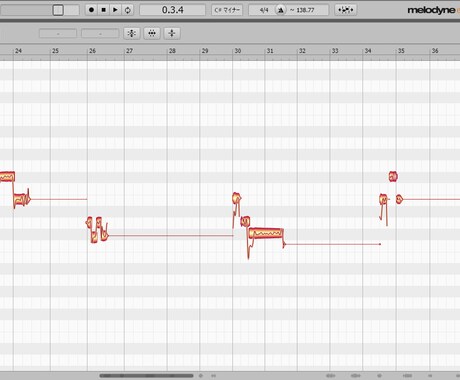Viewport: 460px width, 380px height.
Task: Stop playback with the Stop button
Action: (x=103, y=10)
